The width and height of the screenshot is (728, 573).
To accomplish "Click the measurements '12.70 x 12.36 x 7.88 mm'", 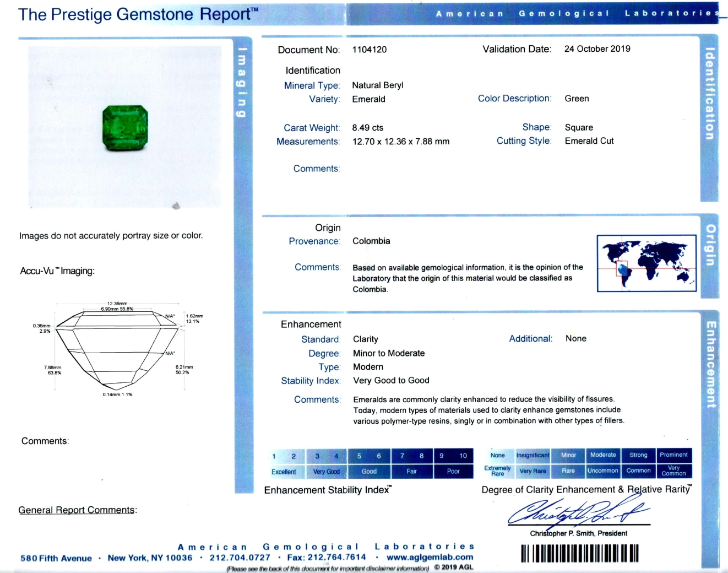I will [401, 142].
